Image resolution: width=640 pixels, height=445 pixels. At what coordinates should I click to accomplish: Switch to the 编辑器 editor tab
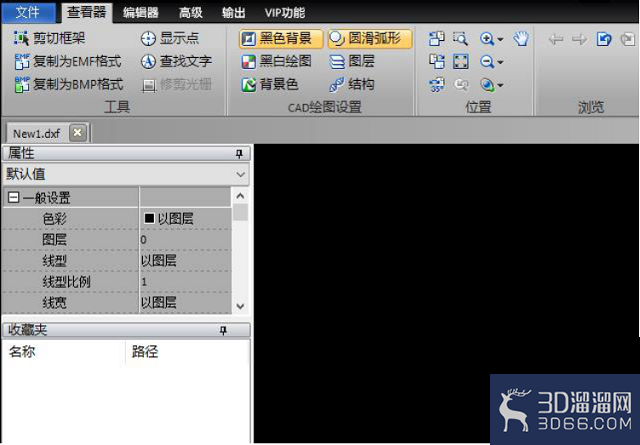(140, 12)
